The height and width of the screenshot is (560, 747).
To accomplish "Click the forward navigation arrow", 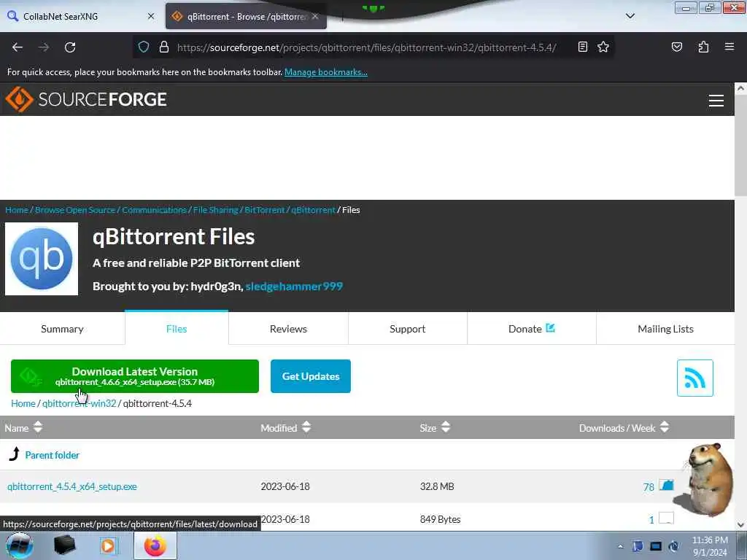I will point(44,47).
